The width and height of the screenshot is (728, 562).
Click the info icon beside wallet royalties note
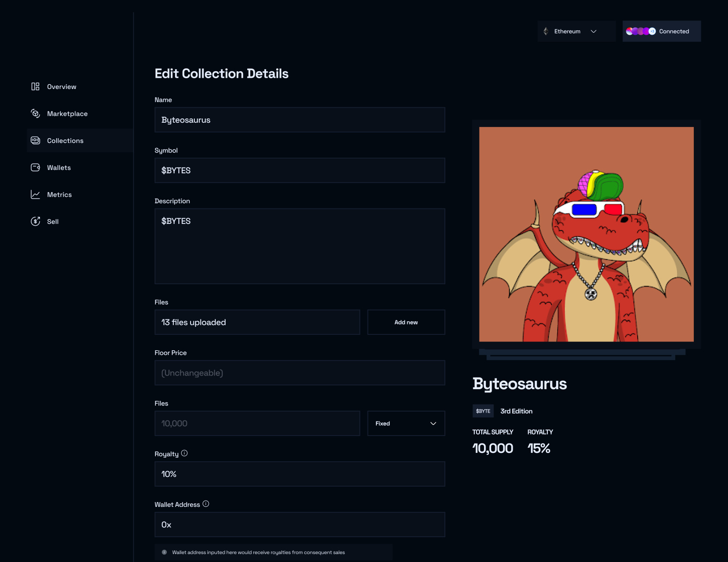pos(164,552)
